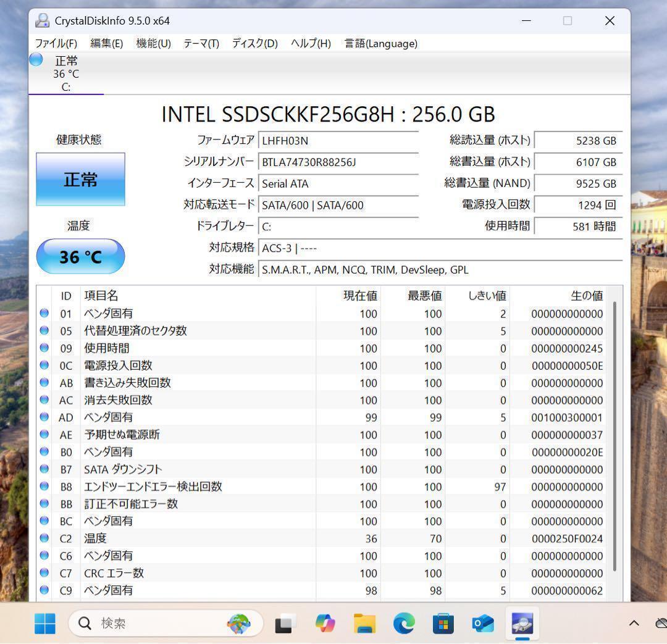The height and width of the screenshot is (644, 667).
Task: Click the status icon for 代替処理済のセクタ数
Action: click(44, 330)
